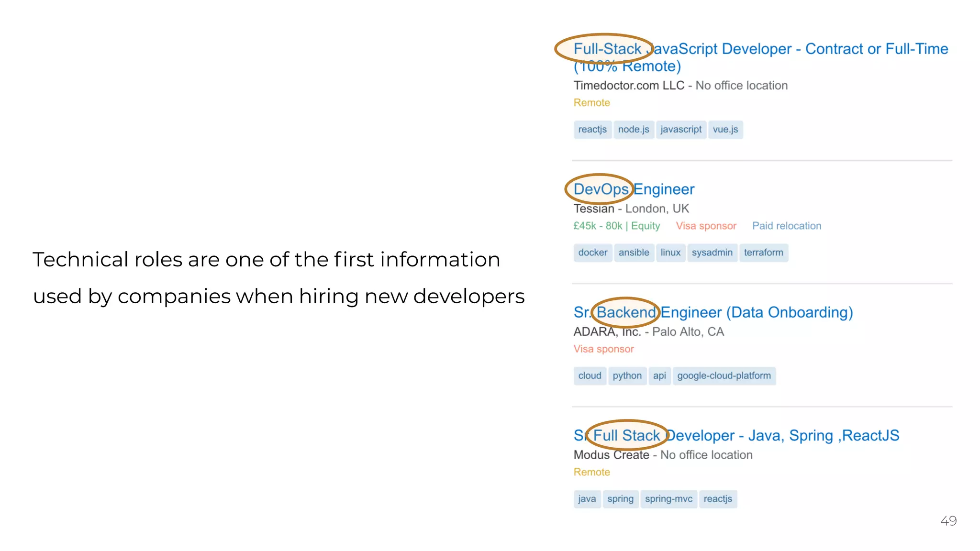Click the Modus Create company name

611,455
